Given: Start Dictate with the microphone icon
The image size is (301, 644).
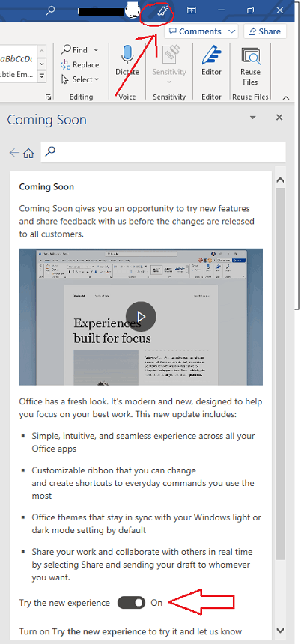Looking at the screenshot, I should 127,61.
